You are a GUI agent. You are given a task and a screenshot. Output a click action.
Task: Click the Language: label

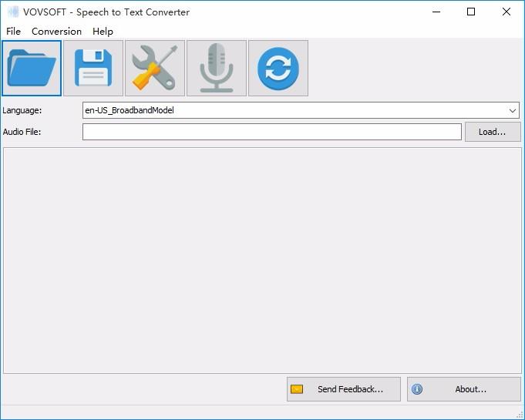tap(22, 110)
